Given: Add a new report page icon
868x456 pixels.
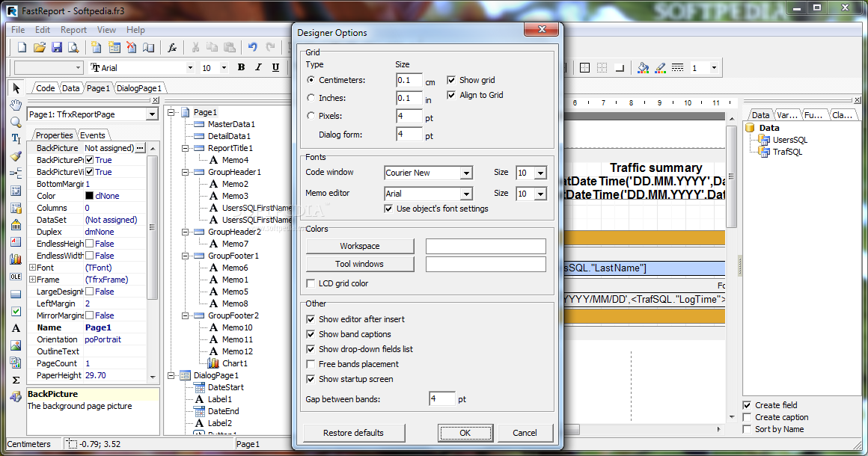Looking at the screenshot, I should tap(97, 48).
